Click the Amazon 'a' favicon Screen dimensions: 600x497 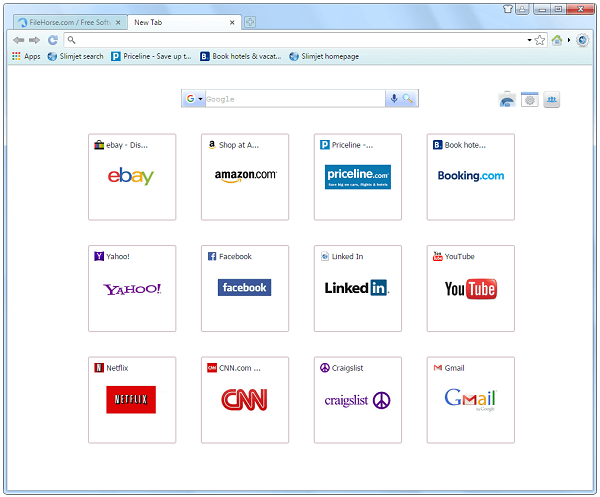pos(212,145)
